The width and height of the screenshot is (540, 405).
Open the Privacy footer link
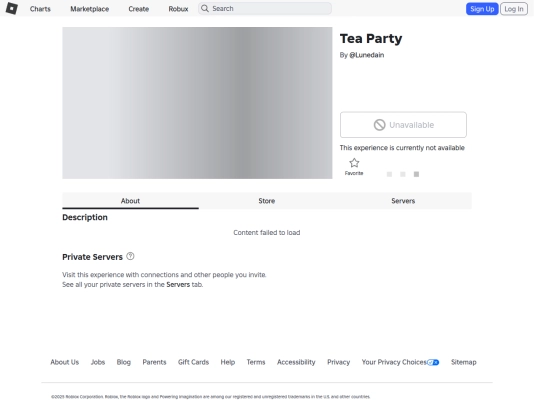click(x=339, y=362)
